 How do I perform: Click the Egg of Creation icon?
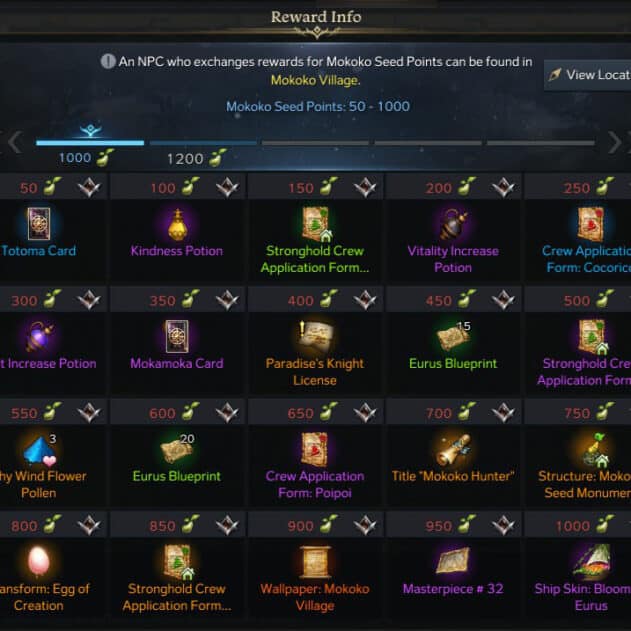[39, 562]
